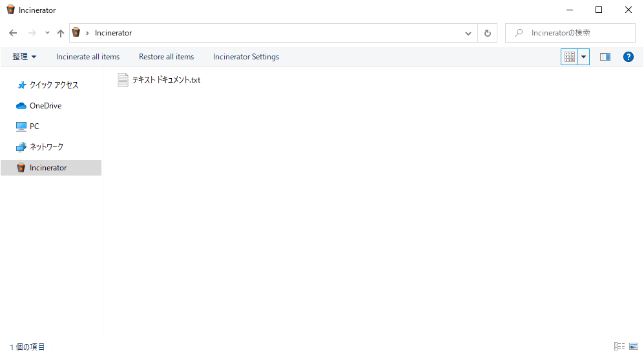
Task: Click the title bar Incinerator icon
Action: click(11, 10)
